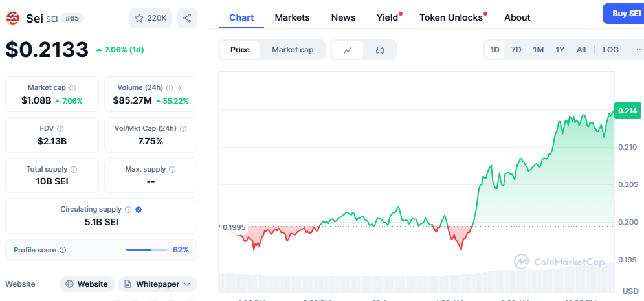Click the Market cap info icon
The width and height of the screenshot is (644, 301).
coord(72,87)
